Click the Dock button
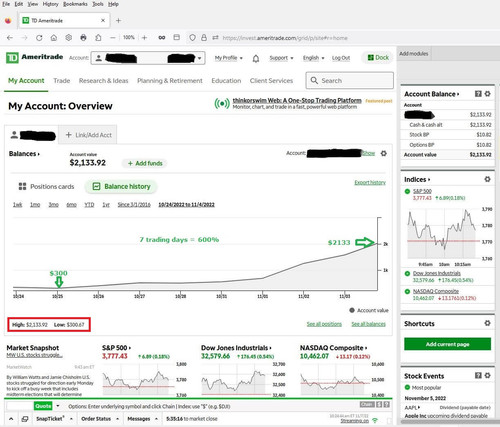 coord(378,58)
